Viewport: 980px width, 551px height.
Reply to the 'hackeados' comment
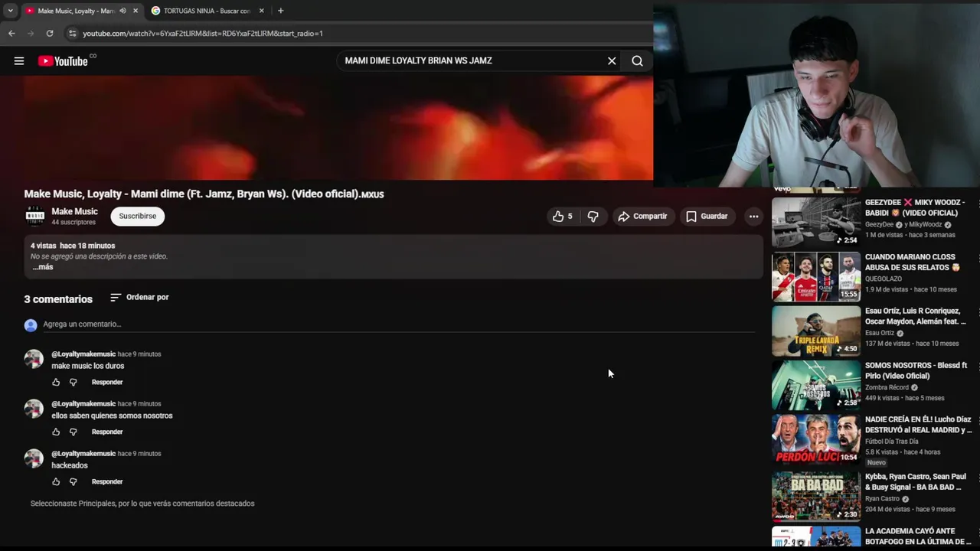(x=107, y=481)
